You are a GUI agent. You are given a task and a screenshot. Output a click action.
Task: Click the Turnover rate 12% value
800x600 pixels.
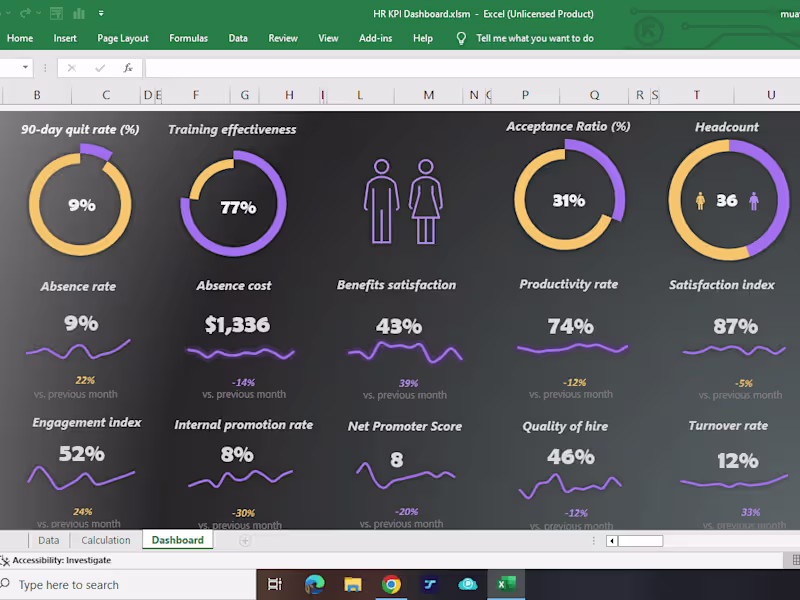click(738, 461)
